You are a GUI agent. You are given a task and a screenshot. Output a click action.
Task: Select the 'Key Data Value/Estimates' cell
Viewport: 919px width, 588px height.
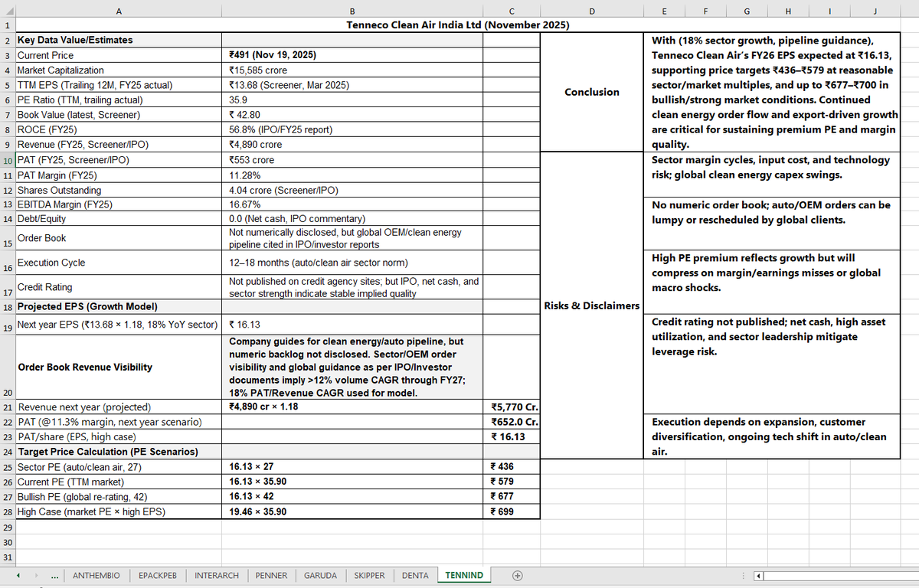coord(118,40)
